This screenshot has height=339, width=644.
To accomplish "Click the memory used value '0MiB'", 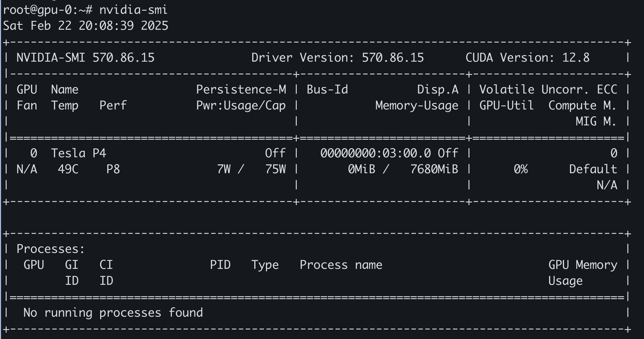I will (x=362, y=169).
